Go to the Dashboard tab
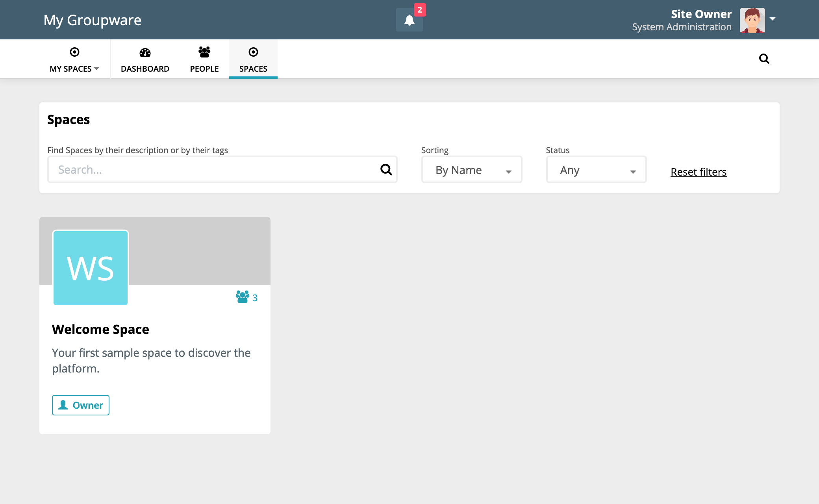 (x=145, y=69)
